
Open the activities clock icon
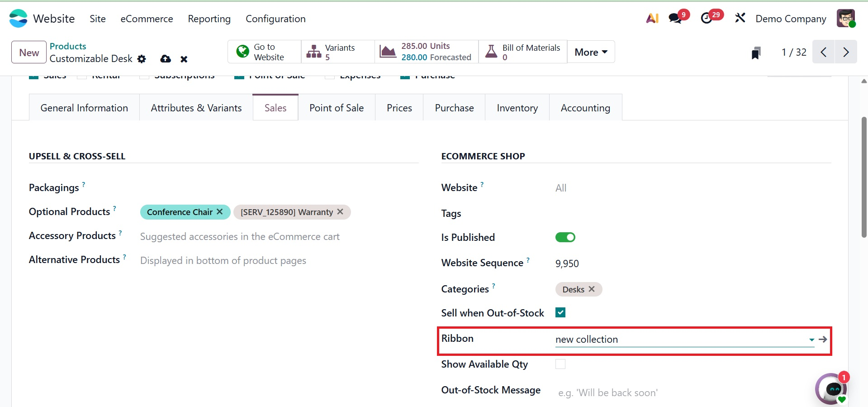click(707, 19)
